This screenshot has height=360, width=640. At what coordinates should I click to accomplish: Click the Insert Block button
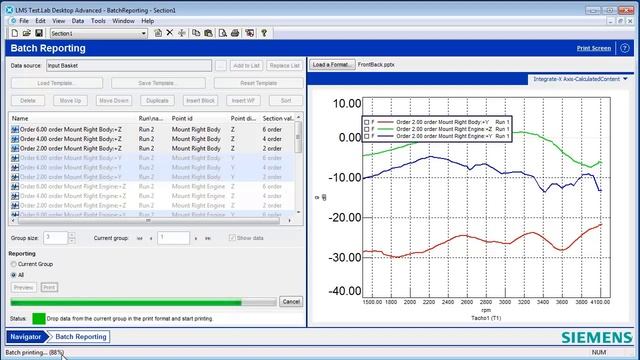(x=200, y=100)
